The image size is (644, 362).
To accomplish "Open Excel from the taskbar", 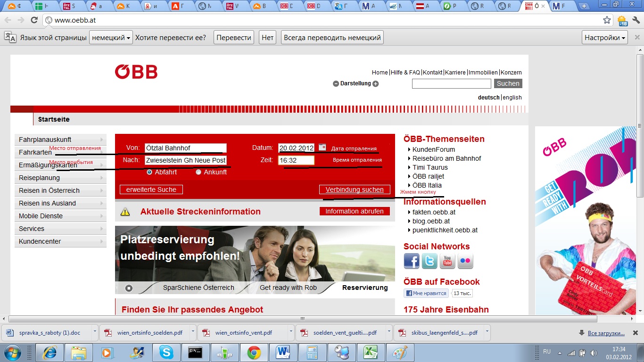I will (371, 352).
